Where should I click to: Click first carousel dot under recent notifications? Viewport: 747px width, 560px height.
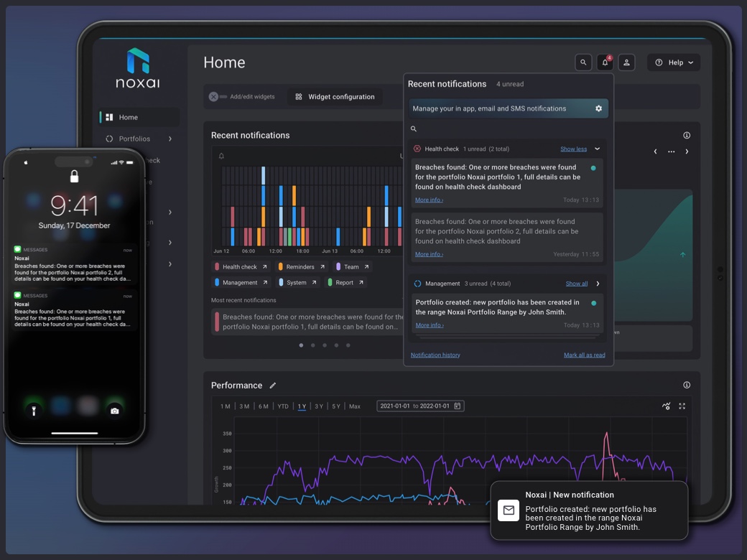tap(301, 345)
